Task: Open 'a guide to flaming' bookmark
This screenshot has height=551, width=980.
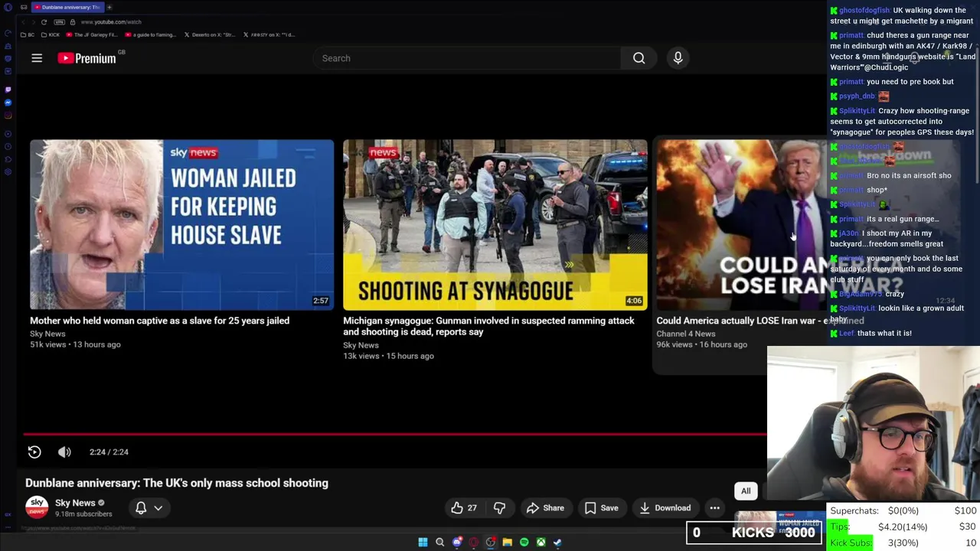Action: (x=151, y=34)
